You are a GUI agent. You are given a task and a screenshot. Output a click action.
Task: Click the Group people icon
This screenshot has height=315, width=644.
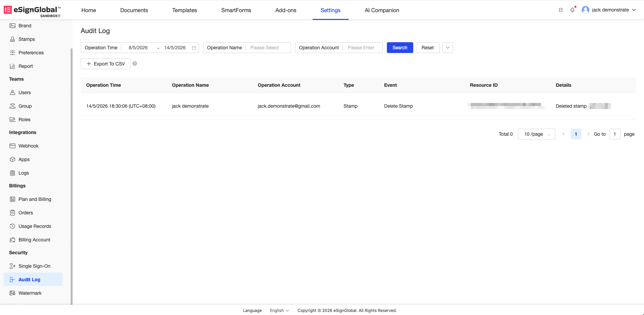click(x=13, y=106)
